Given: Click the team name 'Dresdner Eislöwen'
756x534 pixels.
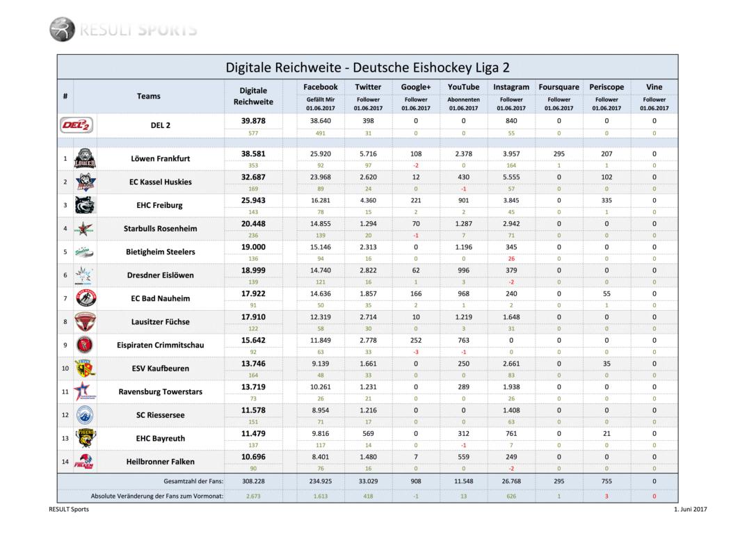Looking at the screenshot, I should click(161, 275).
